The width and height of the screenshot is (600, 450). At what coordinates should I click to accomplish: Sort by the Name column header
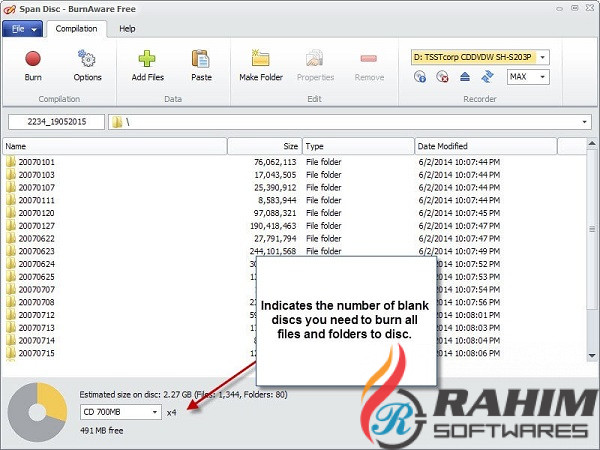tap(115, 146)
